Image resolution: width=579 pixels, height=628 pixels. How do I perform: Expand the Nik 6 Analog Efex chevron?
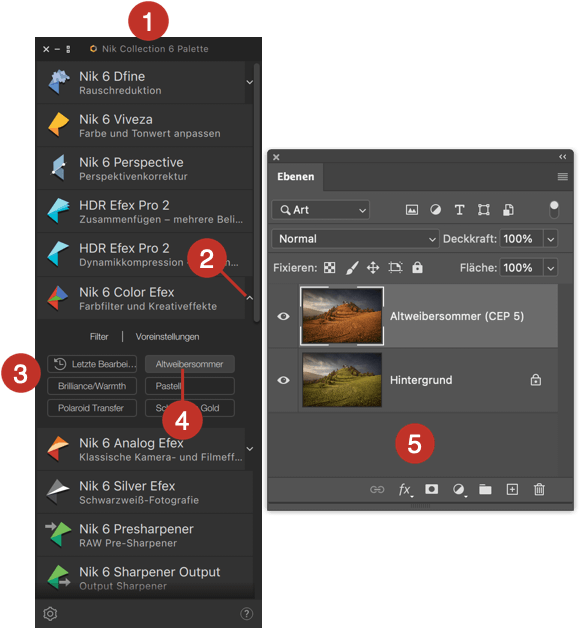(249, 449)
